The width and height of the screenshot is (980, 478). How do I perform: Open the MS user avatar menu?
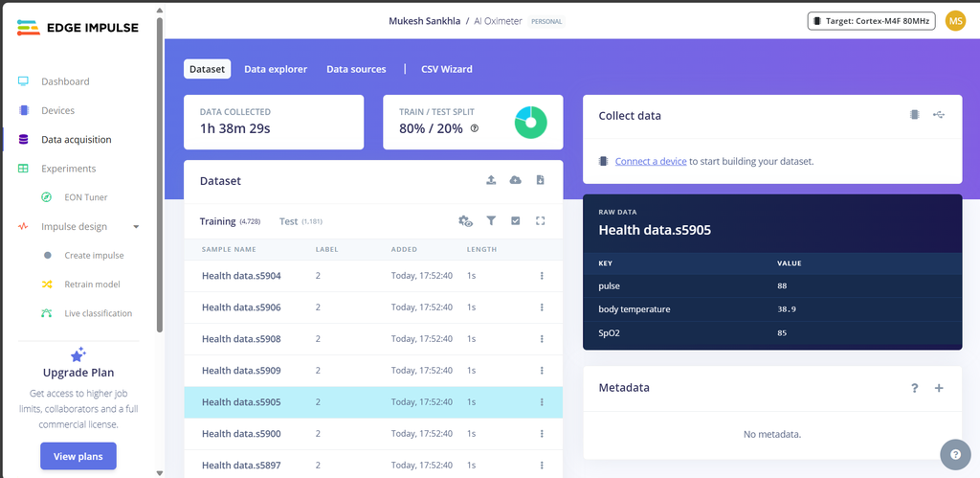(955, 21)
